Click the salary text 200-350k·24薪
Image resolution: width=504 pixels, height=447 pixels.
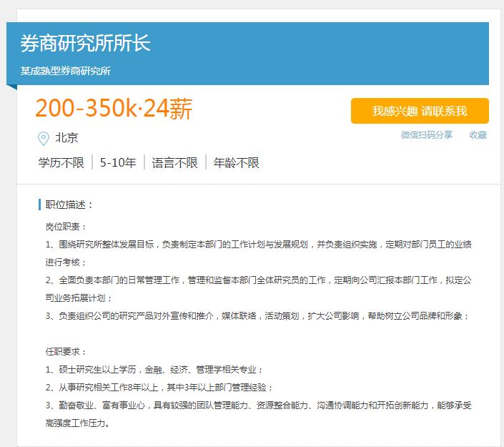114,108
